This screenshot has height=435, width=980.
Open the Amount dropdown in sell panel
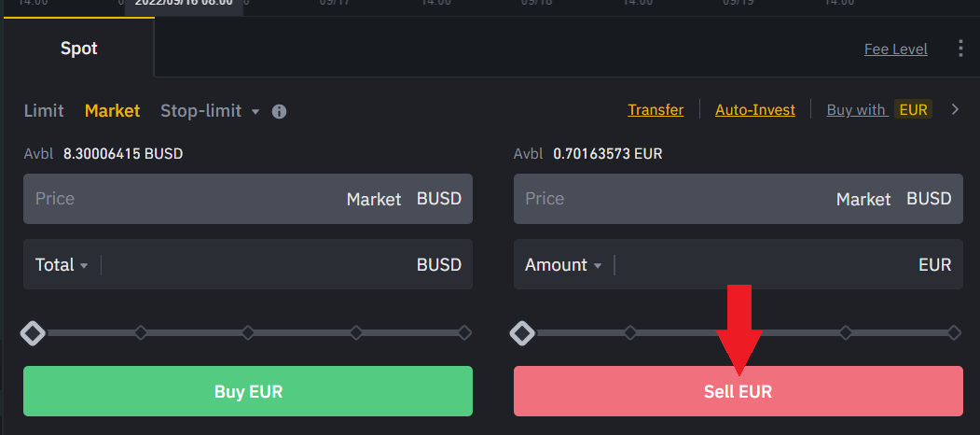(x=563, y=265)
